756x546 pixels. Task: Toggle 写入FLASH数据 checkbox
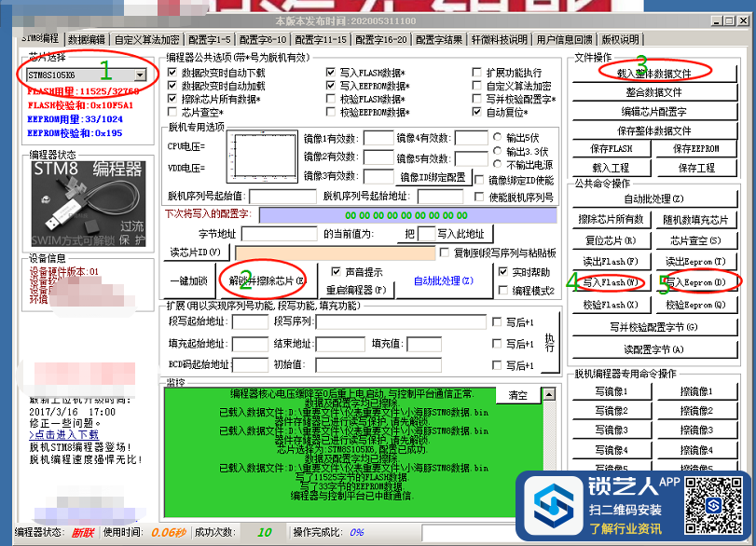click(x=331, y=73)
